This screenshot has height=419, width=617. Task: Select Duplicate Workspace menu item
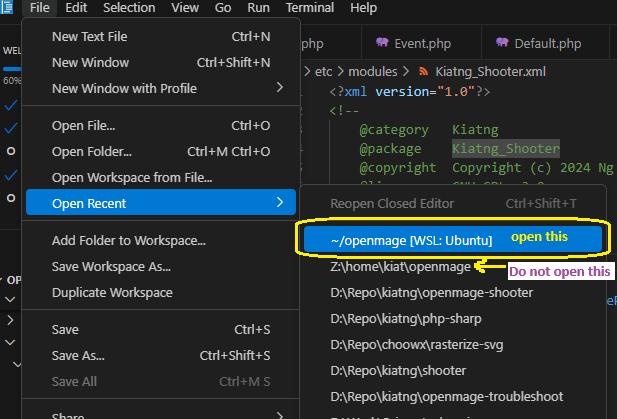point(112,293)
